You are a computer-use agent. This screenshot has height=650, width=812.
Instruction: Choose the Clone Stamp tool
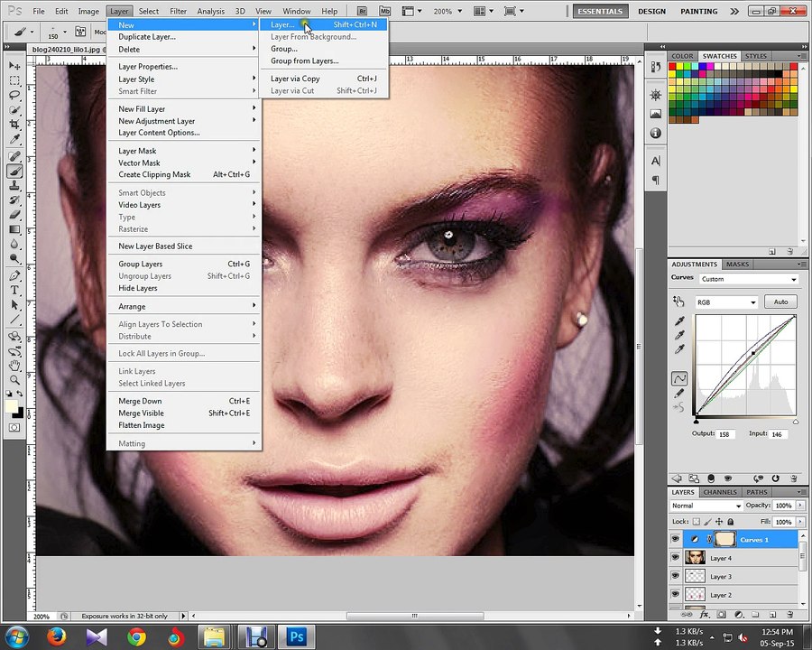click(14, 185)
